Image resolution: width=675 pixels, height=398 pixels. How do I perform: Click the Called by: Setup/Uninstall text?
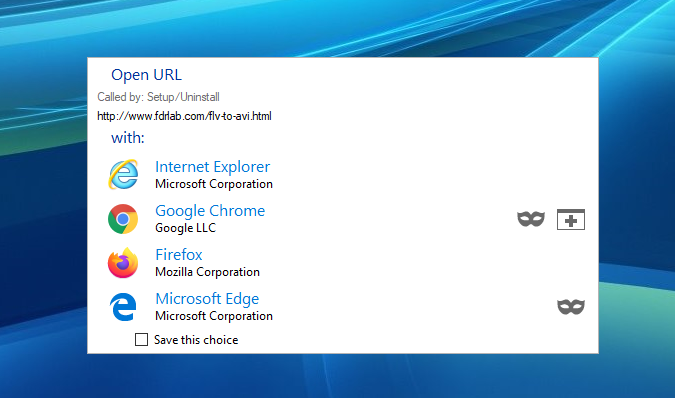(158, 97)
